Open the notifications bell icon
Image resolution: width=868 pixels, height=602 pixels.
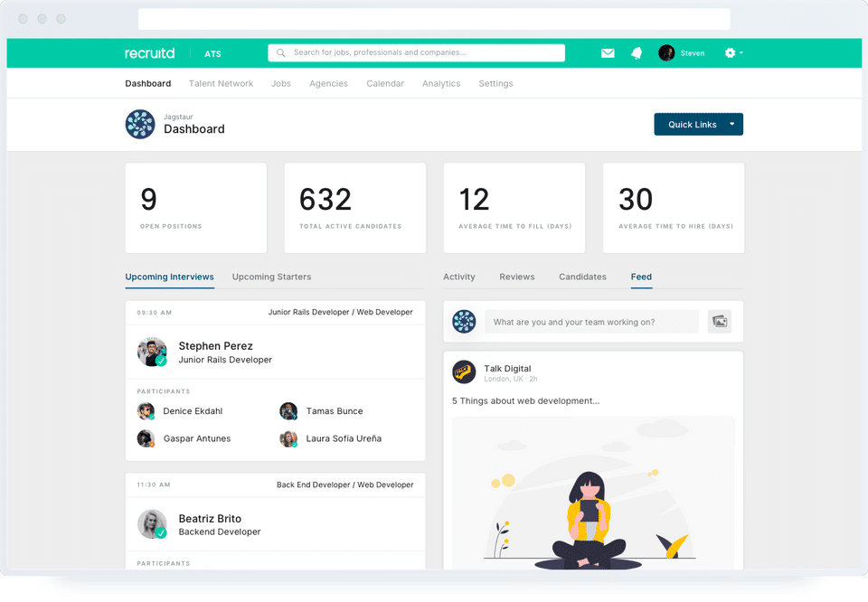[637, 53]
